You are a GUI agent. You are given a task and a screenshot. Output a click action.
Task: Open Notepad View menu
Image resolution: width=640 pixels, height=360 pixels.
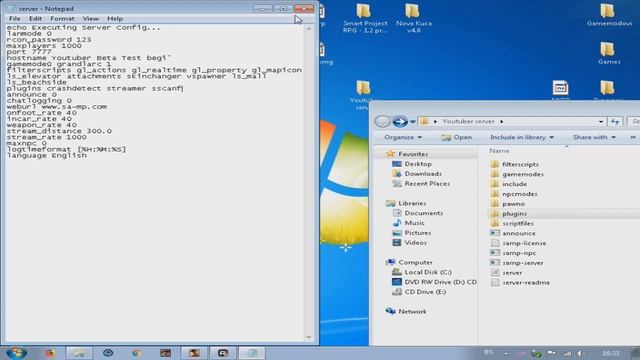tap(90, 19)
